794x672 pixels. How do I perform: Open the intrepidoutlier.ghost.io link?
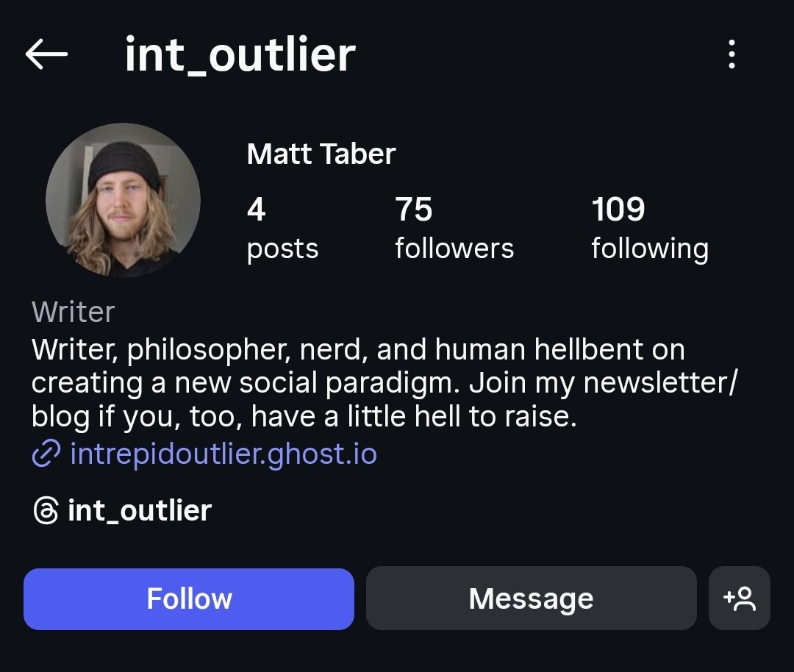[223, 454]
